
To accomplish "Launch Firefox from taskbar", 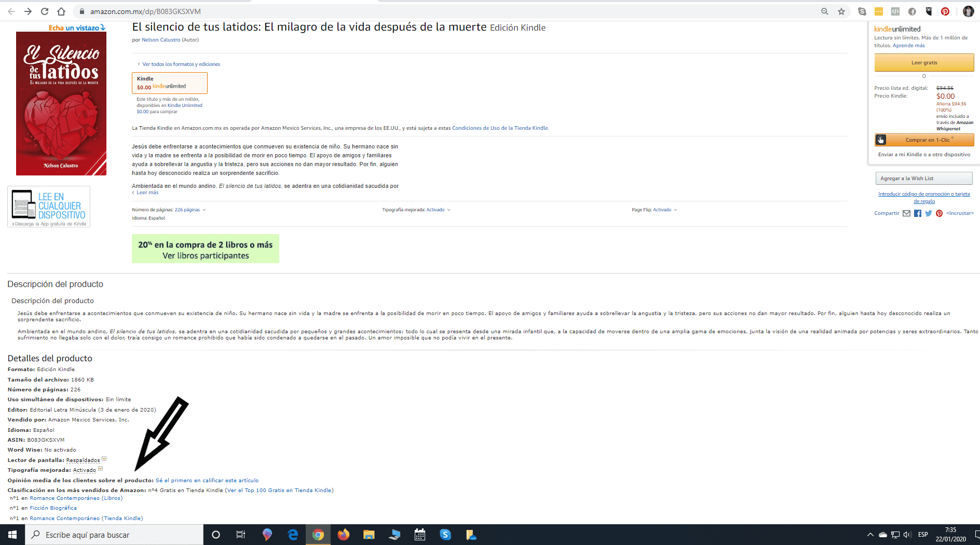I will coord(344,535).
